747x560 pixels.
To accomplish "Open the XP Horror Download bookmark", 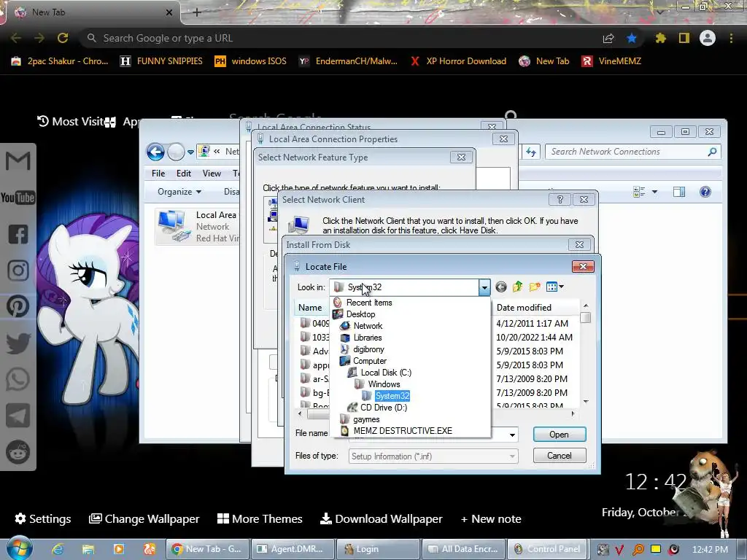I will click(458, 61).
